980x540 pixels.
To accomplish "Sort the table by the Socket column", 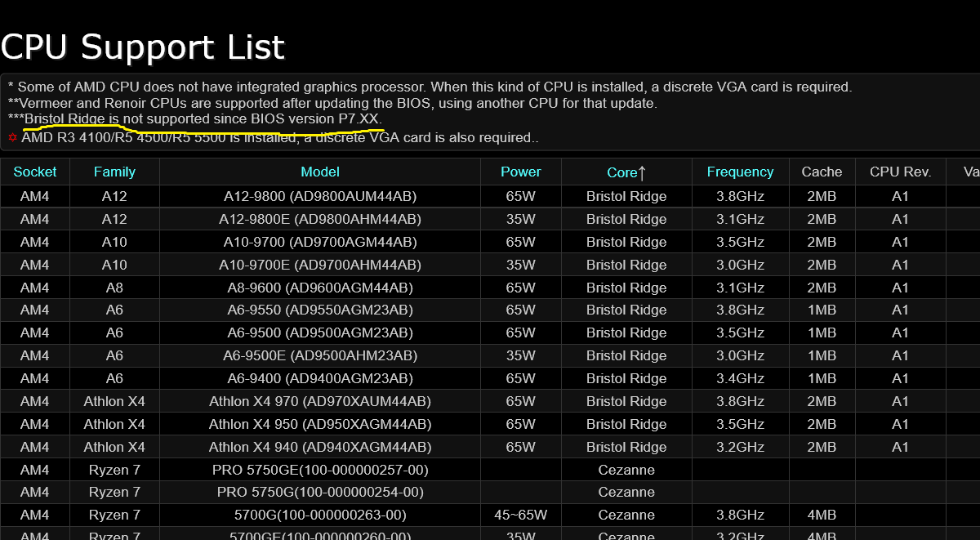I will [x=35, y=172].
